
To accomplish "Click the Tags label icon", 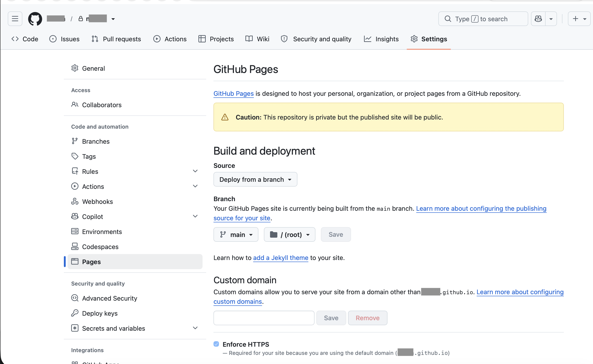I will click(x=75, y=156).
